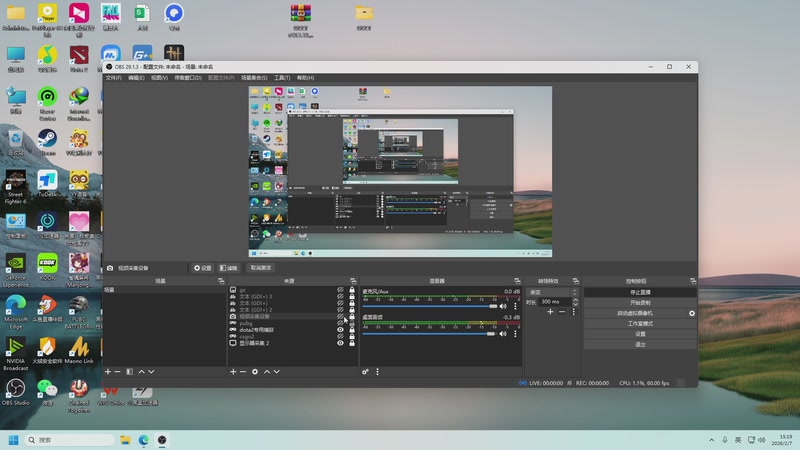Click the 300 ms duration field

coord(554,302)
